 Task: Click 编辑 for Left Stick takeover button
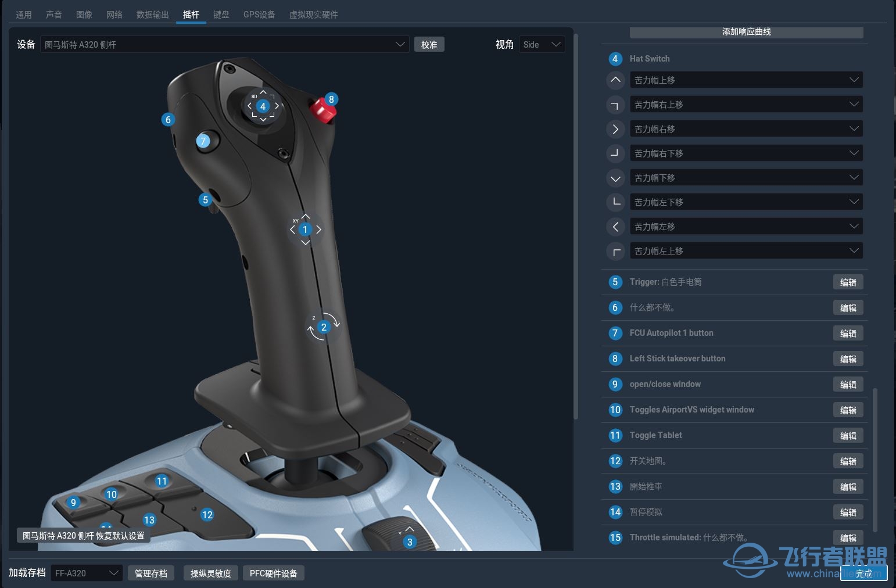848,359
